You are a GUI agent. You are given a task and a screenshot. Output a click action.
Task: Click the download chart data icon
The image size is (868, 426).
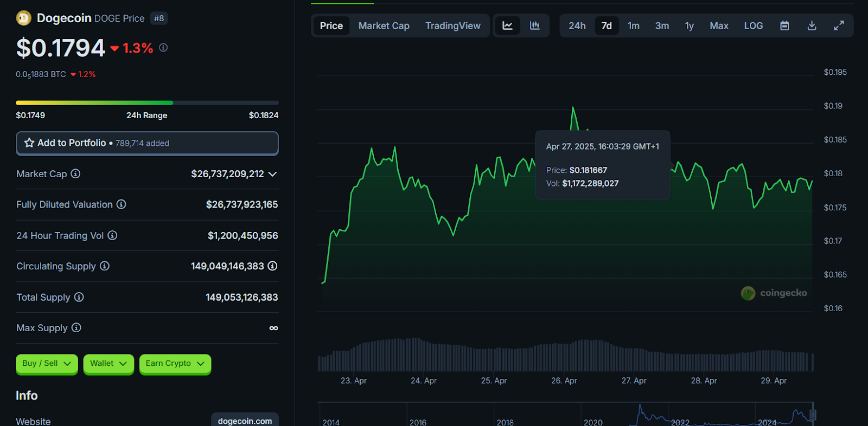tap(812, 25)
